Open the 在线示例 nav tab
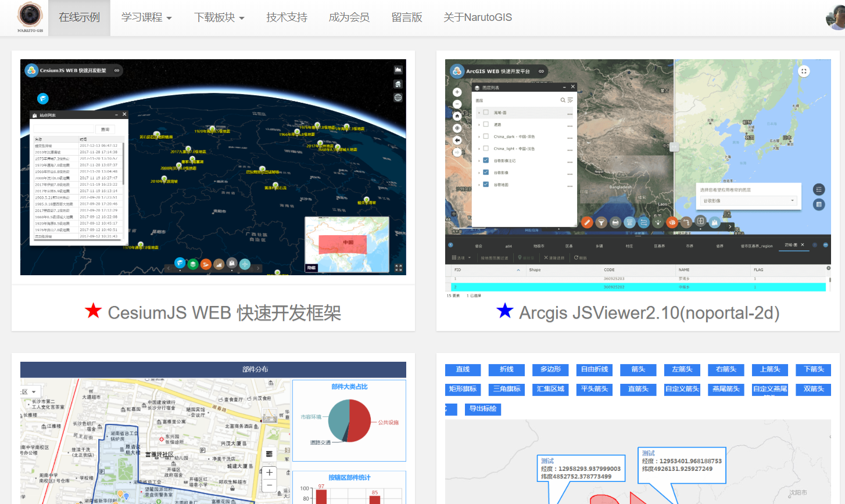Screen dimensions: 845x504 (79, 17)
